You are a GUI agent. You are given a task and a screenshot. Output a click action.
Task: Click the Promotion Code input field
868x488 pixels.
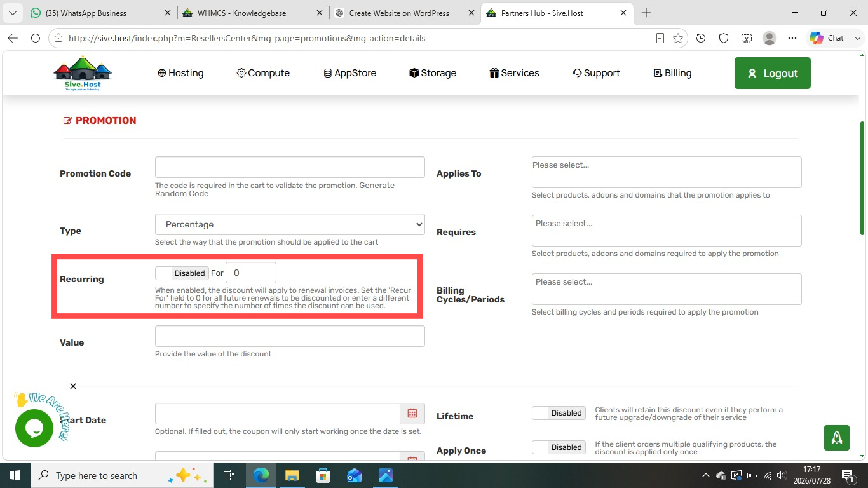[290, 167]
